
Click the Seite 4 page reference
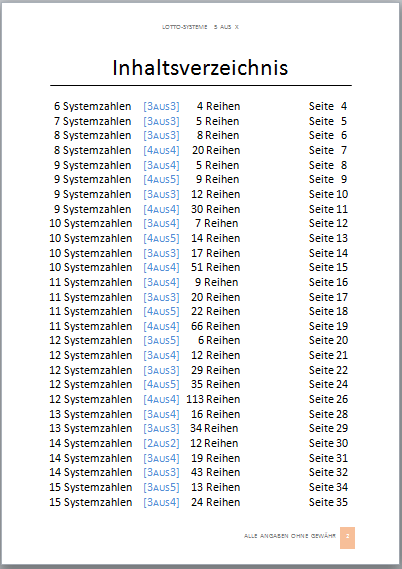click(x=328, y=106)
